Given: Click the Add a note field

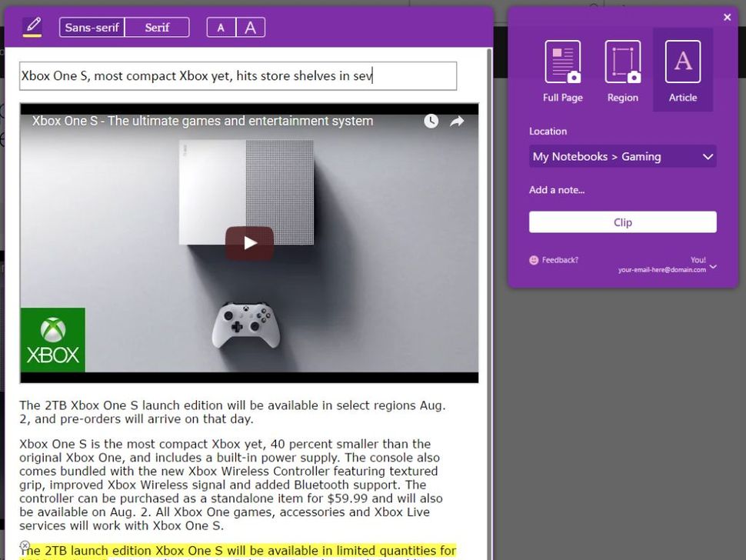Looking at the screenshot, I should click(x=558, y=190).
